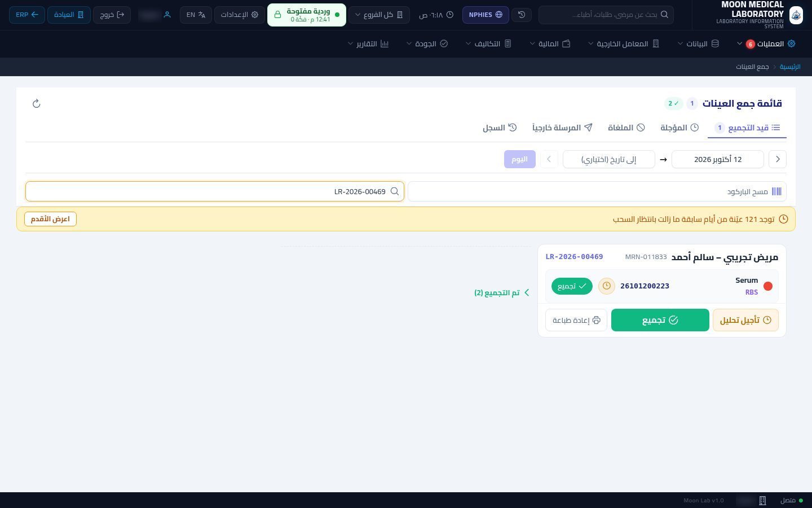Click the تأجيل تحليل button
Image resolution: width=812 pixels, height=508 pixels.
click(x=745, y=320)
